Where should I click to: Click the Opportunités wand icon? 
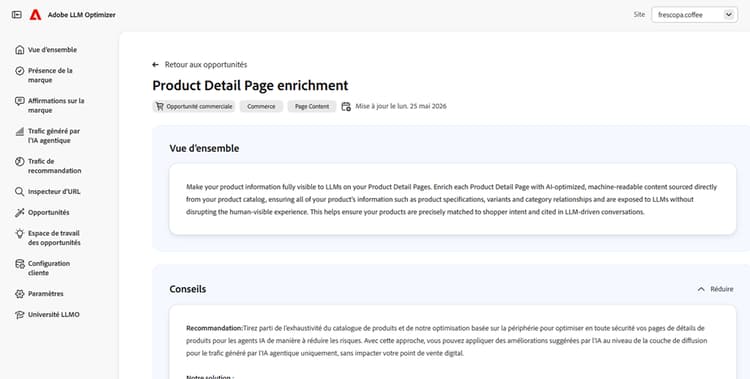pyautogui.click(x=20, y=212)
